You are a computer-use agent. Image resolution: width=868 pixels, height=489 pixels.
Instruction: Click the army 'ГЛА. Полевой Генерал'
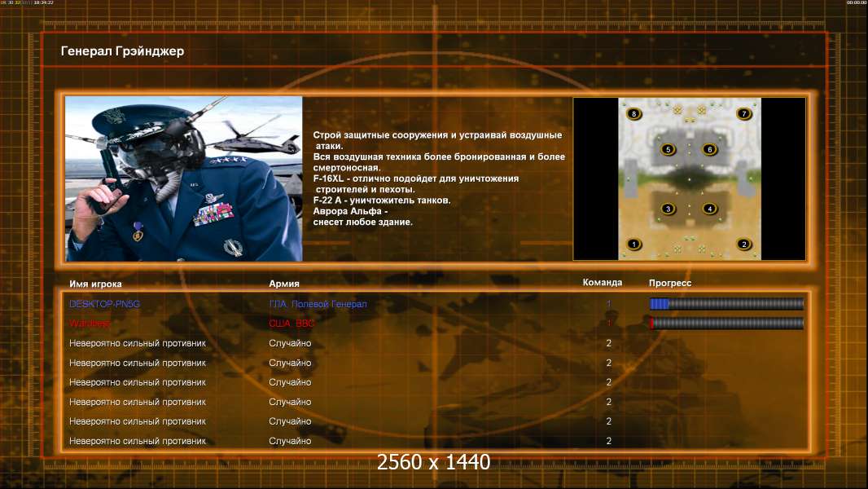[x=318, y=304]
